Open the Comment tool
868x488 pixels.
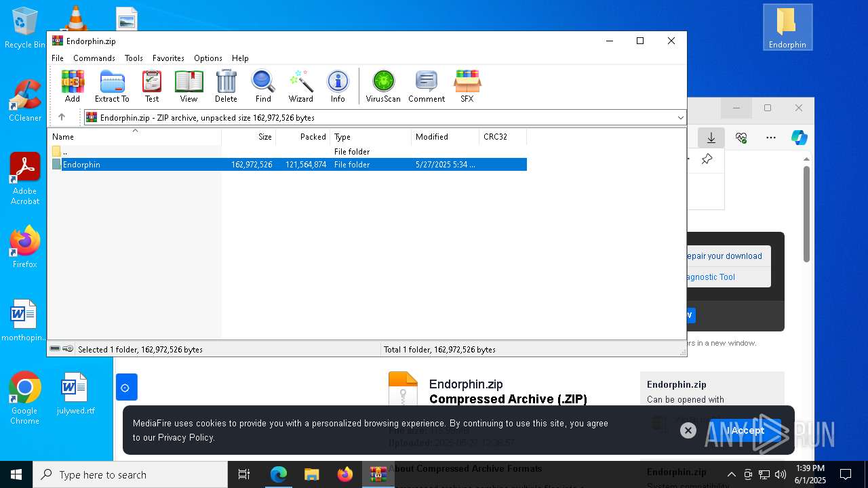427,86
